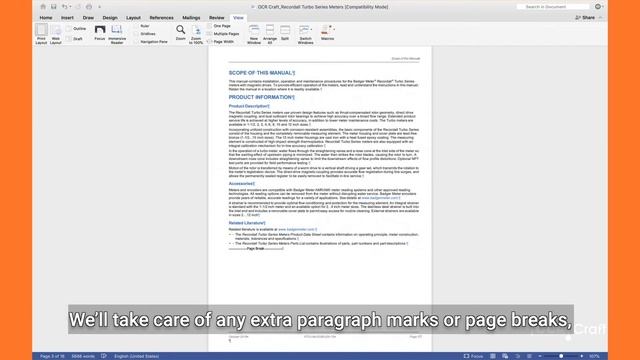Switch to Print Layout view

tap(41, 34)
